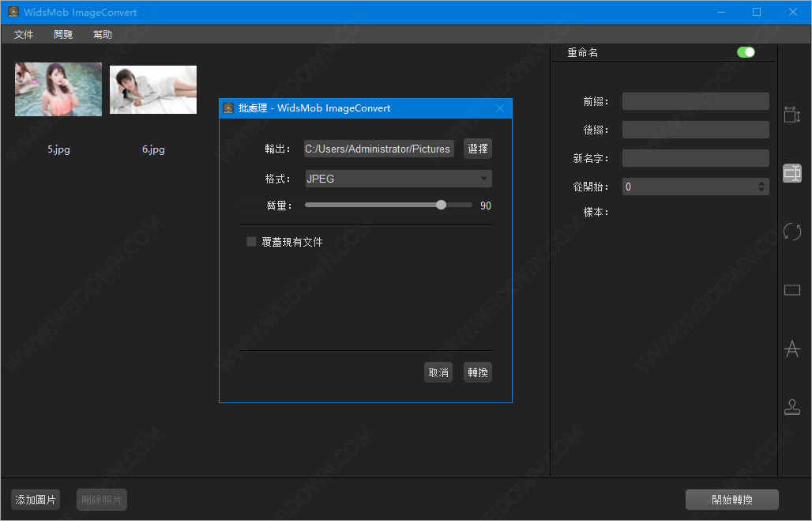Viewport: 812px width, 521px height.
Task: Click the 取消 cancel button
Action: point(438,372)
